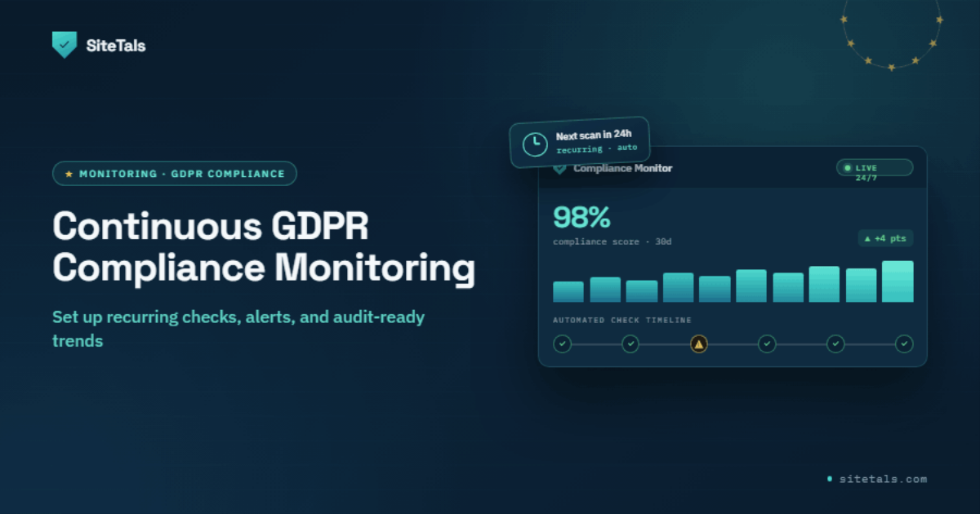Click the SiteTals brand name text
Image resolution: width=980 pixels, height=514 pixels.
[116, 46]
